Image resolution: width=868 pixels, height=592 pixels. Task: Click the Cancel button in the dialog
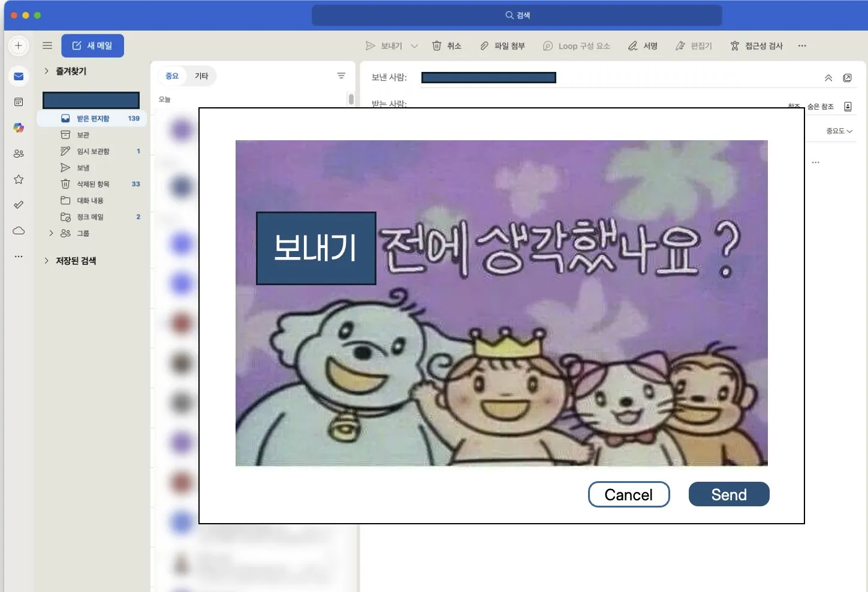pos(629,494)
